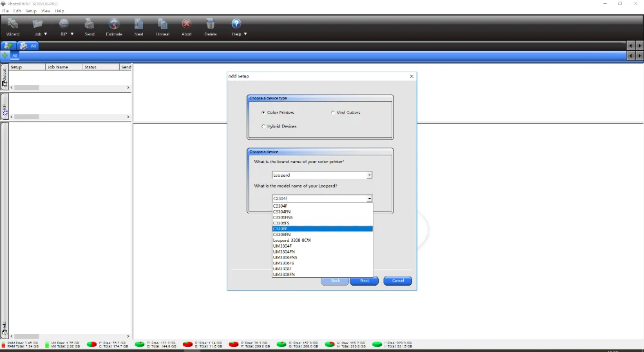The width and height of the screenshot is (644, 352).
Task: Choose Leopard 3308-8CW from the list
Action: coord(323,240)
